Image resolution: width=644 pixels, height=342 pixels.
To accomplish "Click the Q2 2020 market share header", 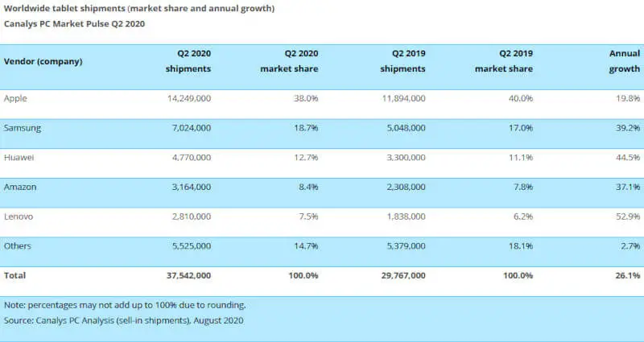I will pyautogui.click(x=289, y=62).
